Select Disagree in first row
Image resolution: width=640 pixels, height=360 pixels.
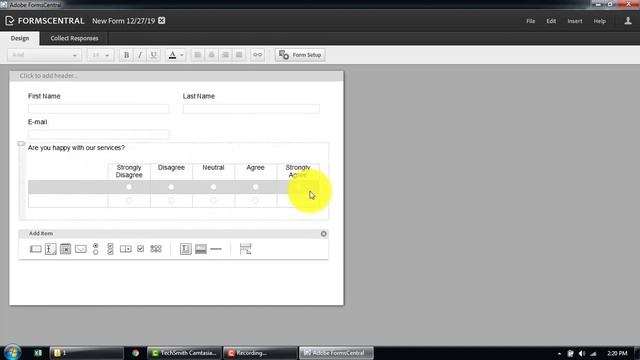171,187
